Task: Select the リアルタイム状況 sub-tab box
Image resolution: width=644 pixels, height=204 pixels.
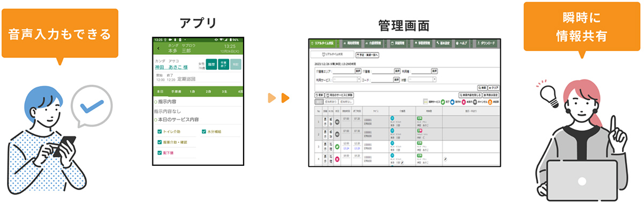Action: 332,55
